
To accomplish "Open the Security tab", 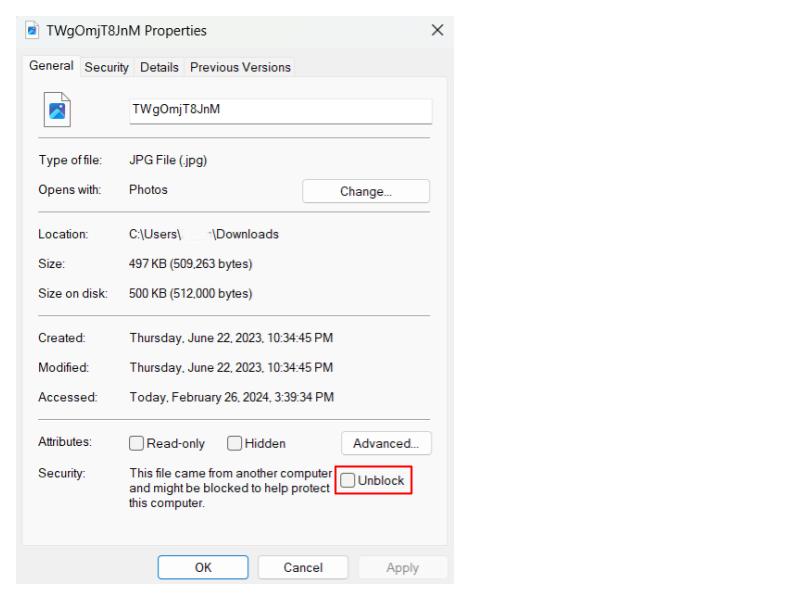I will (x=106, y=67).
